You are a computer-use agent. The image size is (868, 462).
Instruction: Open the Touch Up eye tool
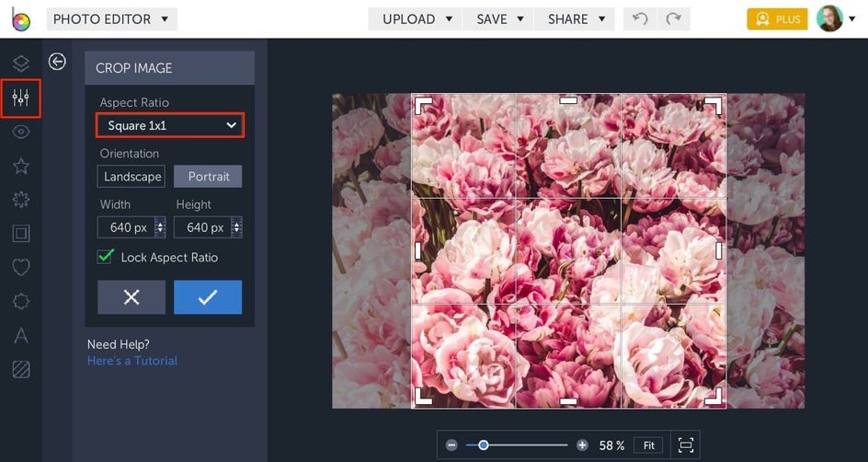click(x=21, y=132)
